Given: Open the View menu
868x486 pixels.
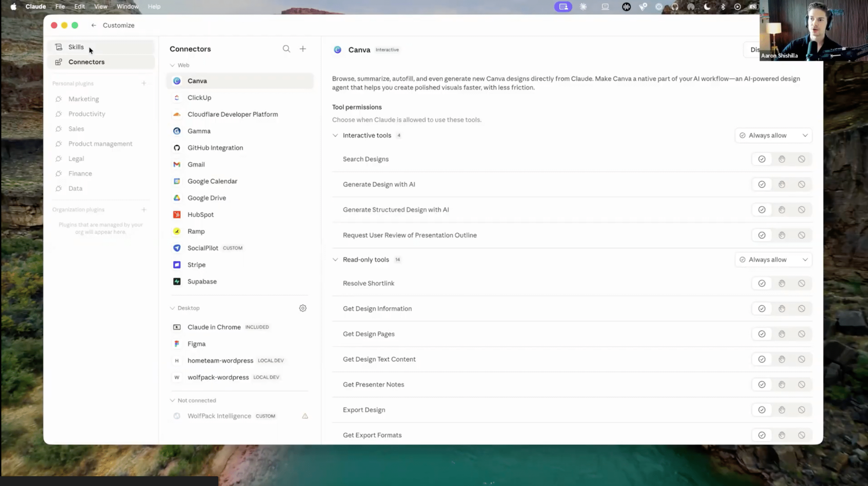Looking at the screenshot, I should (x=101, y=6).
